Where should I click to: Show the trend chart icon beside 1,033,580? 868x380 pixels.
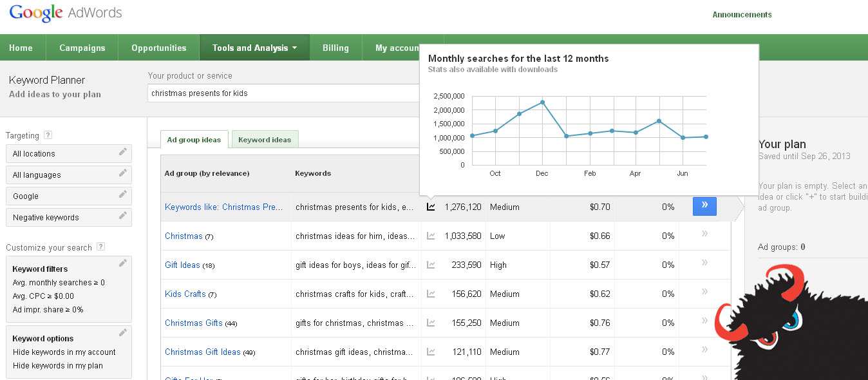point(431,236)
